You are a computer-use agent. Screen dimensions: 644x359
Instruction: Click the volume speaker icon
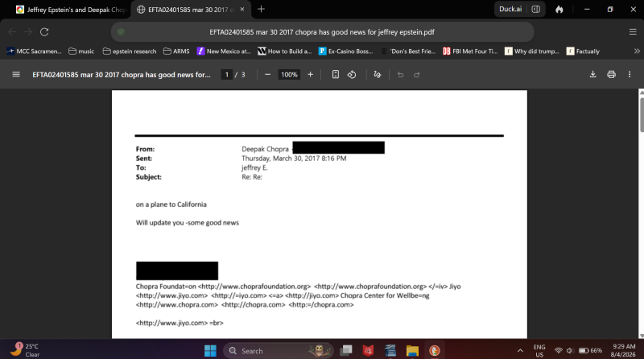point(570,350)
